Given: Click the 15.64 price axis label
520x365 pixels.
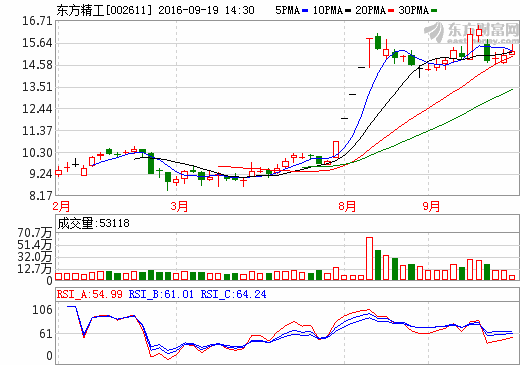Looking at the screenshot, I should (x=37, y=43).
